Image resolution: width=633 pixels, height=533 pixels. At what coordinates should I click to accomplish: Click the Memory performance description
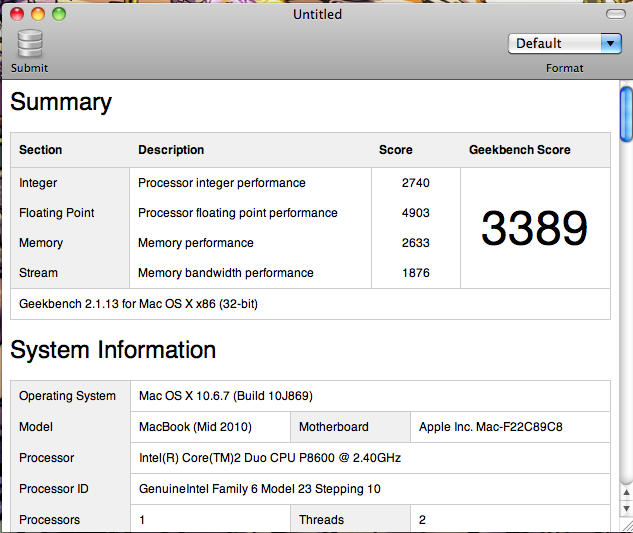click(x=196, y=243)
